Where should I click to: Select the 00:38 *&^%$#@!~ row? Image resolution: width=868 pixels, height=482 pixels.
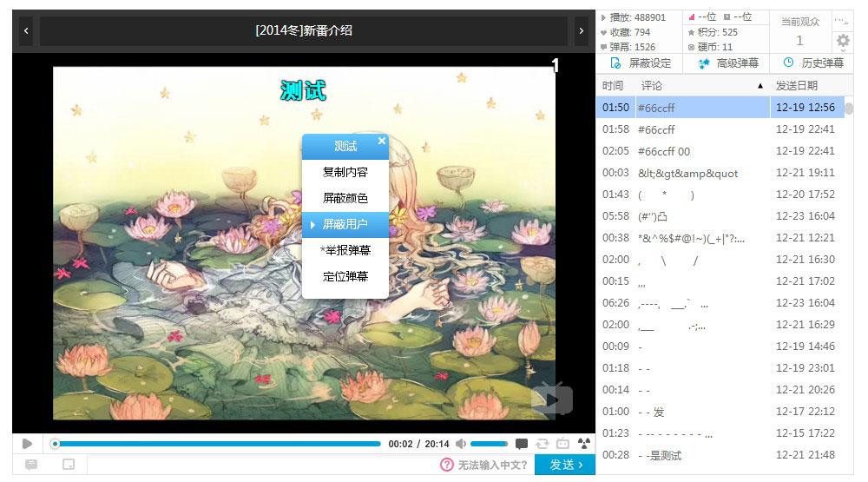pos(720,238)
